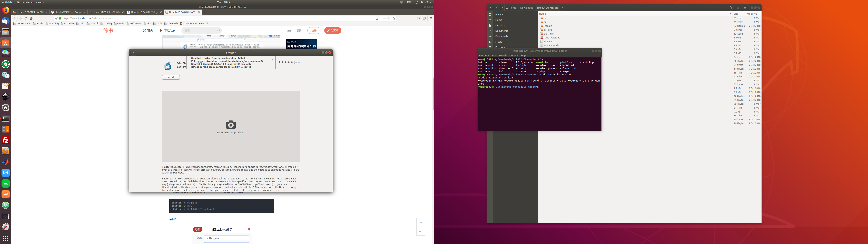
Task: Open Firefox library icon
Action: (x=419, y=18)
